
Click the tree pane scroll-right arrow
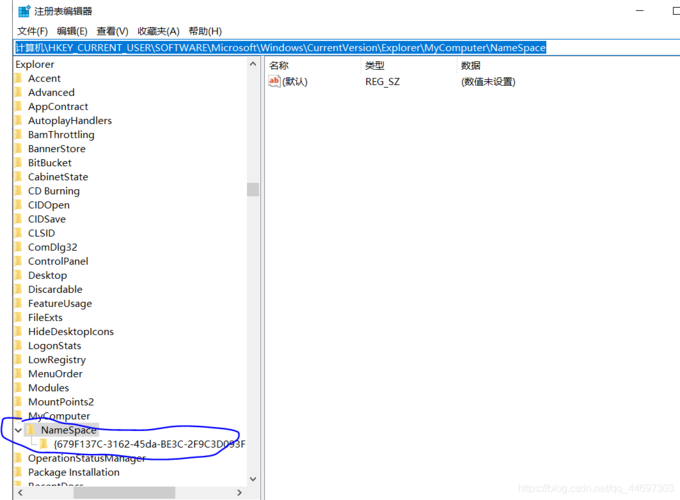pos(239,493)
